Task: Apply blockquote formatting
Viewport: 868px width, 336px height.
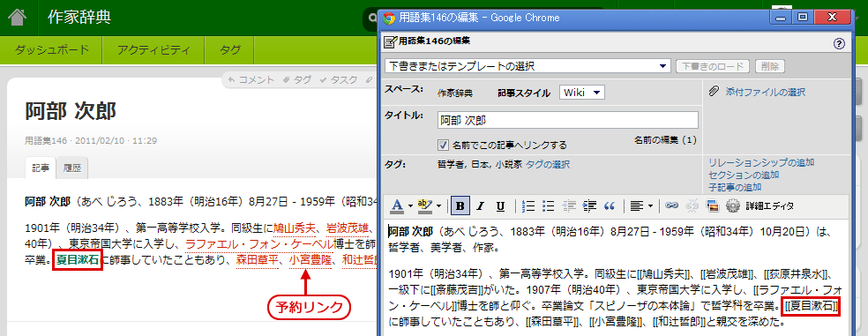Action: [x=610, y=205]
